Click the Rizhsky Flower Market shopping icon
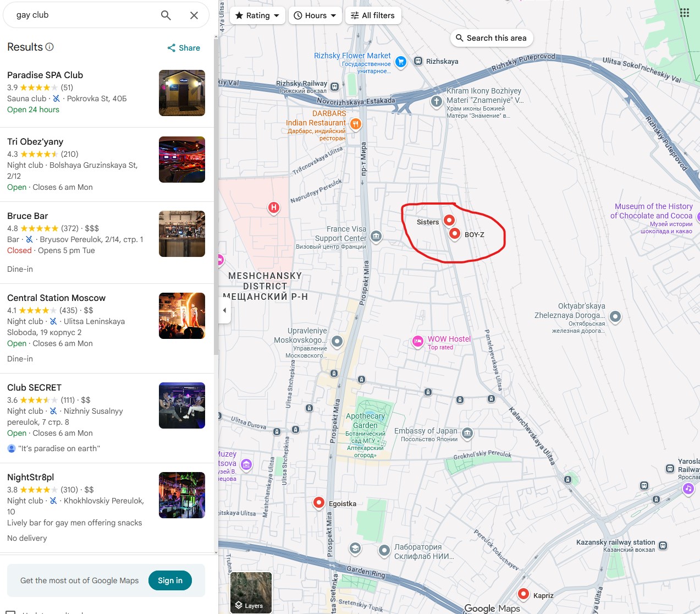This screenshot has width=700, height=614. pos(401,62)
